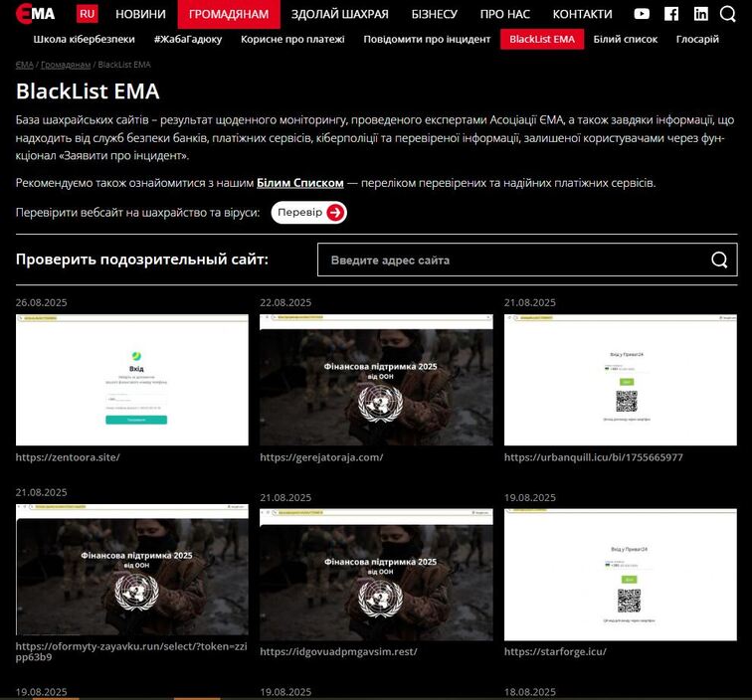
Task: Open the gerejatoraja.com screenshot thumbnail
Action: (376, 380)
